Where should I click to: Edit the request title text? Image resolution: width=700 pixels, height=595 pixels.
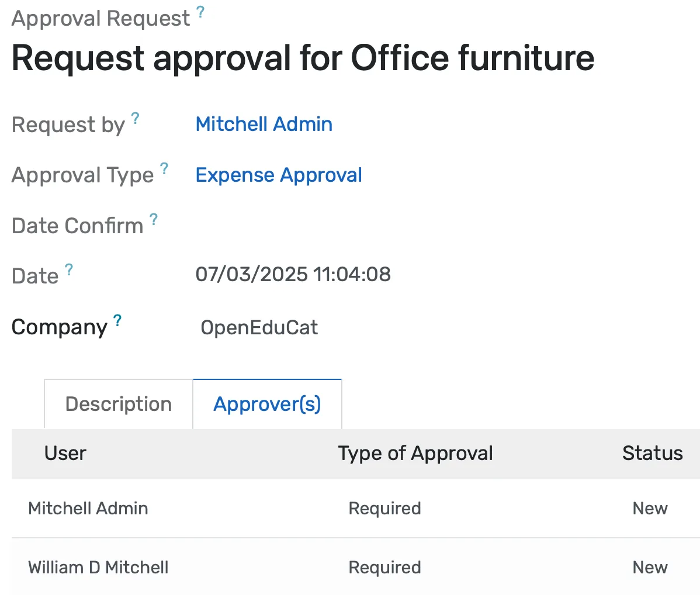[303, 57]
